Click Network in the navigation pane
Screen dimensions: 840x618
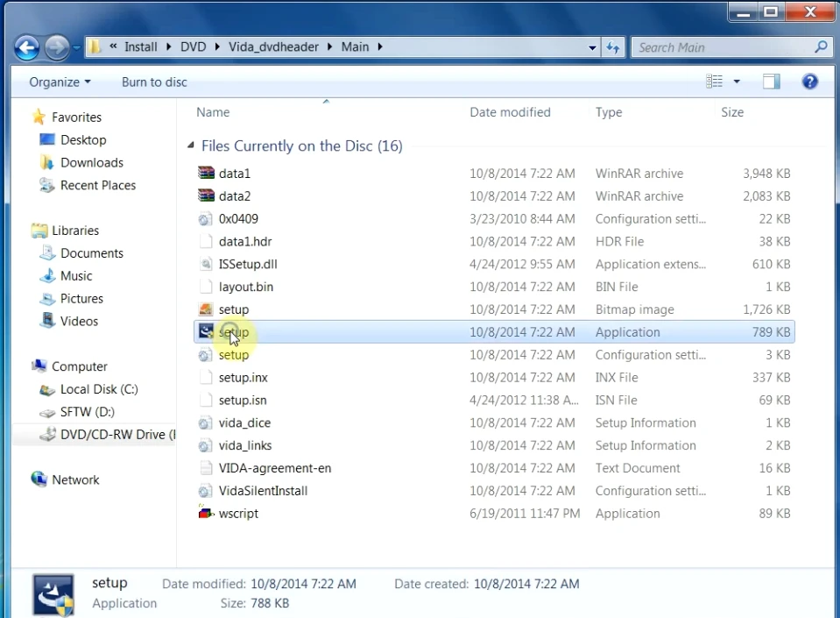[75, 479]
